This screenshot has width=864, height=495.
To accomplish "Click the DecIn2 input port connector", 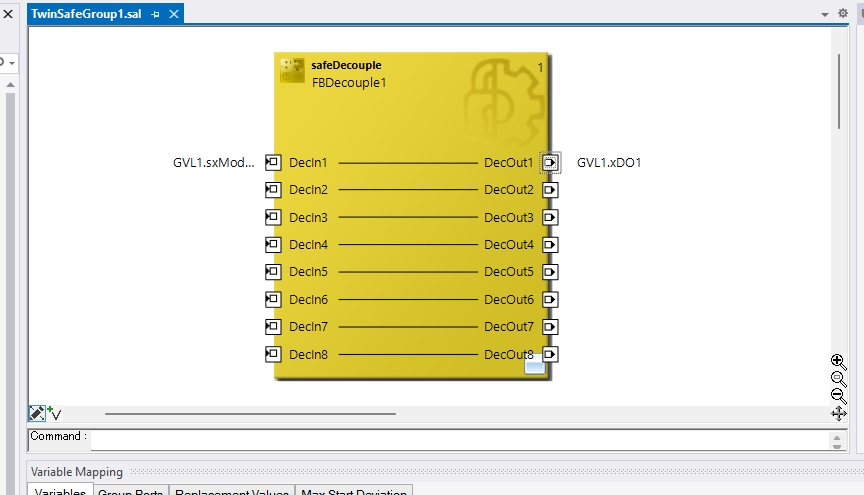I will point(273,190).
